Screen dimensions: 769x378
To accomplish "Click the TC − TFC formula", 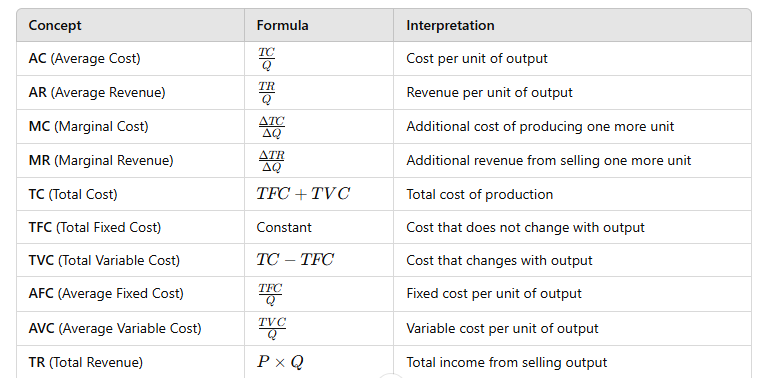I will (x=295, y=260).
